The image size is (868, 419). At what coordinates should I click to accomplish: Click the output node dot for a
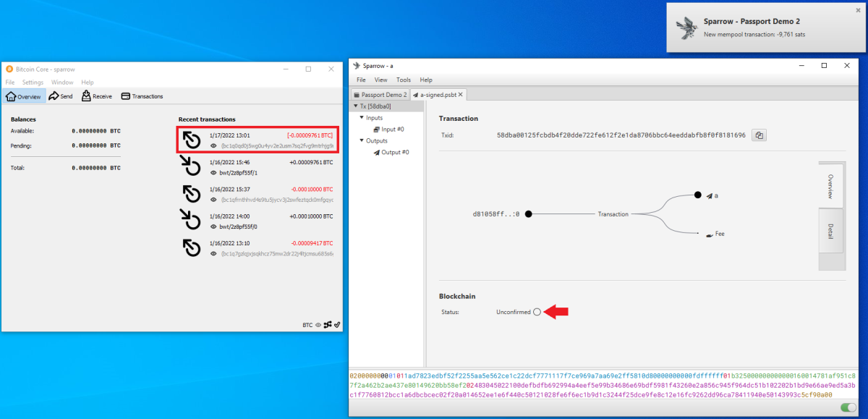pyautogui.click(x=698, y=195)
